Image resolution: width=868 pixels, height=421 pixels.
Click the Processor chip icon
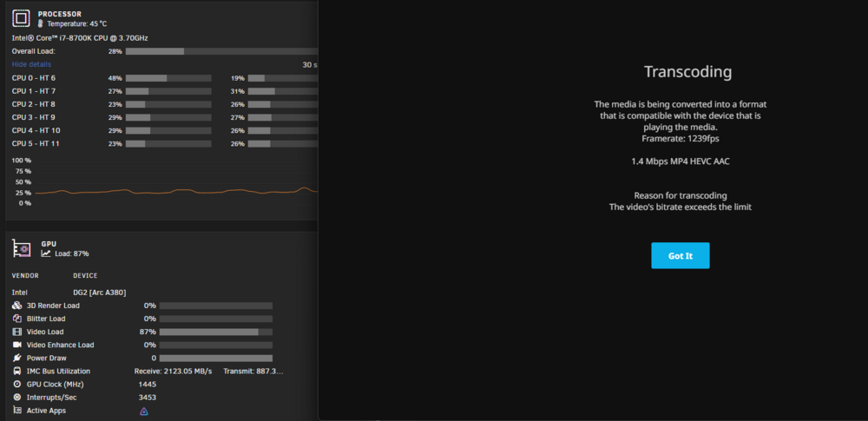(x=21, y=19)
